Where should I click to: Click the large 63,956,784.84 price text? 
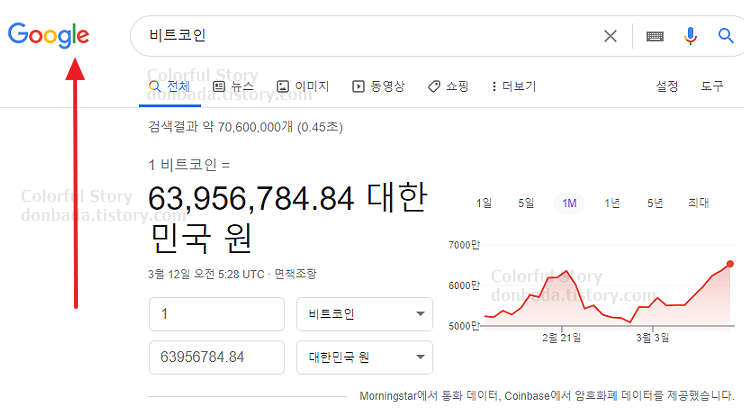pos(251,198)
